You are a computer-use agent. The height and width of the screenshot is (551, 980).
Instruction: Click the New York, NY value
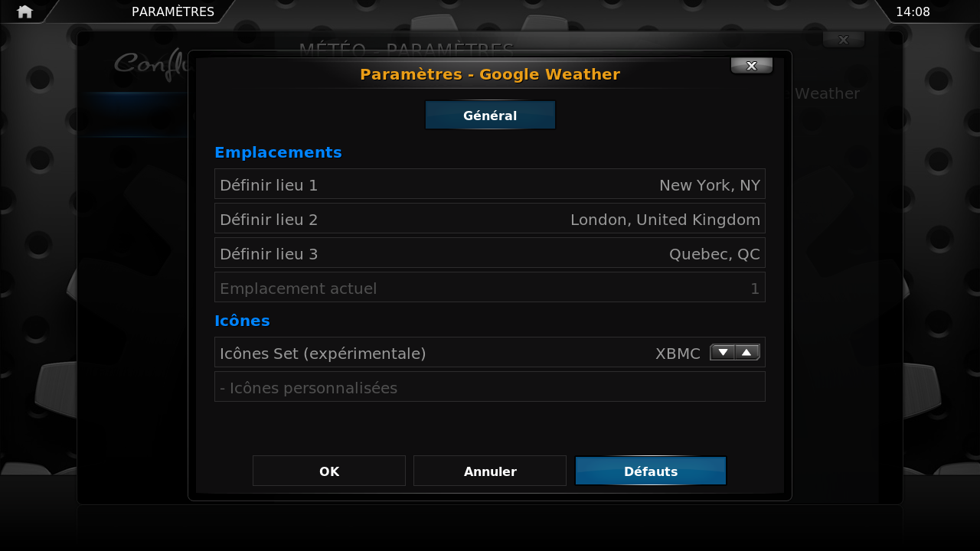[x=710, y=185]
